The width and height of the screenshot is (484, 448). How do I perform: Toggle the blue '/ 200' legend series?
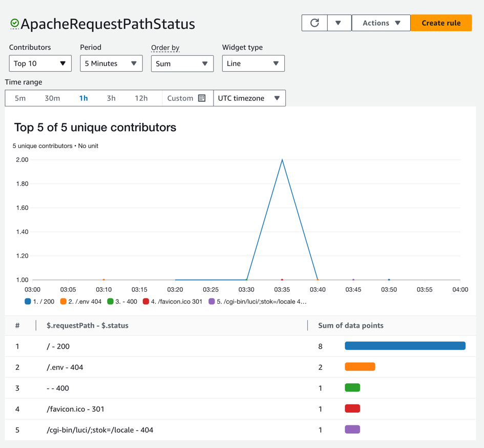pos(39,302)
